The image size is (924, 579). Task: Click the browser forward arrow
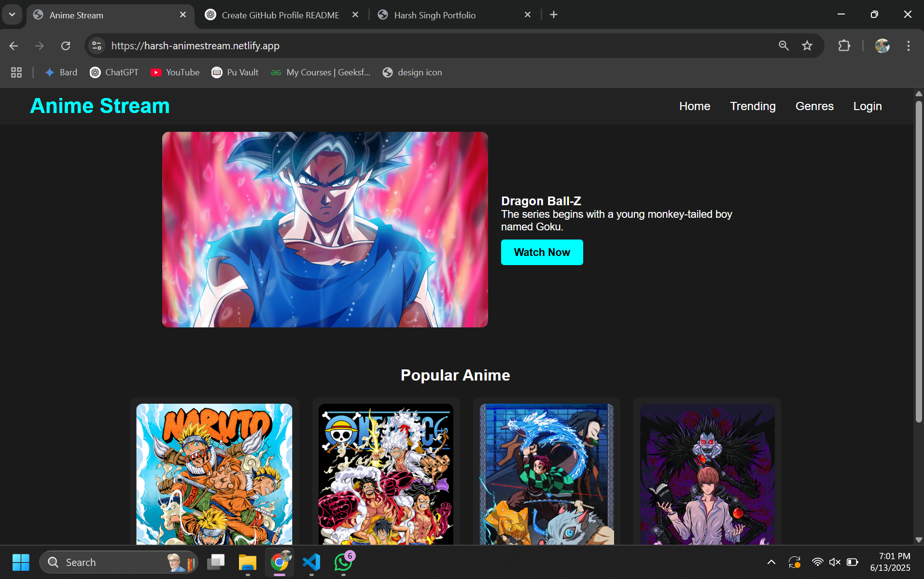pyautogui.click(x=40, y=46)
